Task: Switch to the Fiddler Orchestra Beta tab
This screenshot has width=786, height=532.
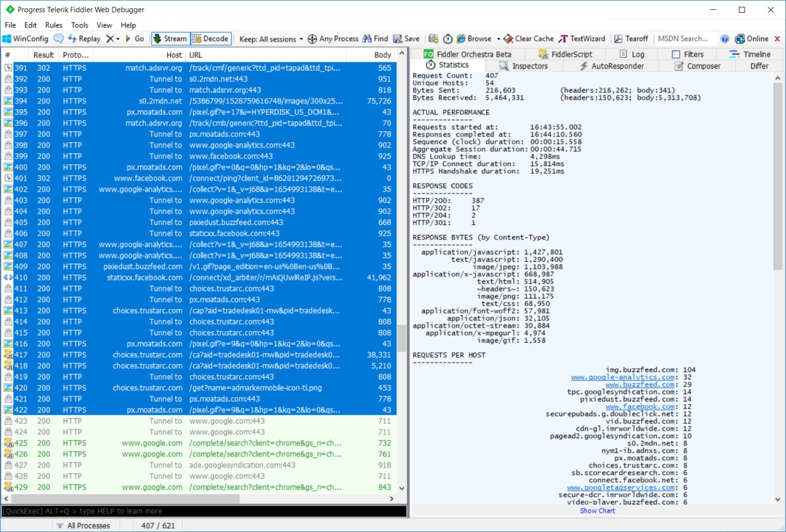Action: click(468, 54)
